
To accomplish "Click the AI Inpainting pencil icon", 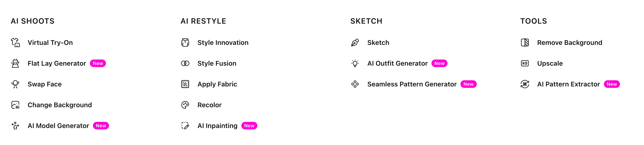I will (185, 126).
